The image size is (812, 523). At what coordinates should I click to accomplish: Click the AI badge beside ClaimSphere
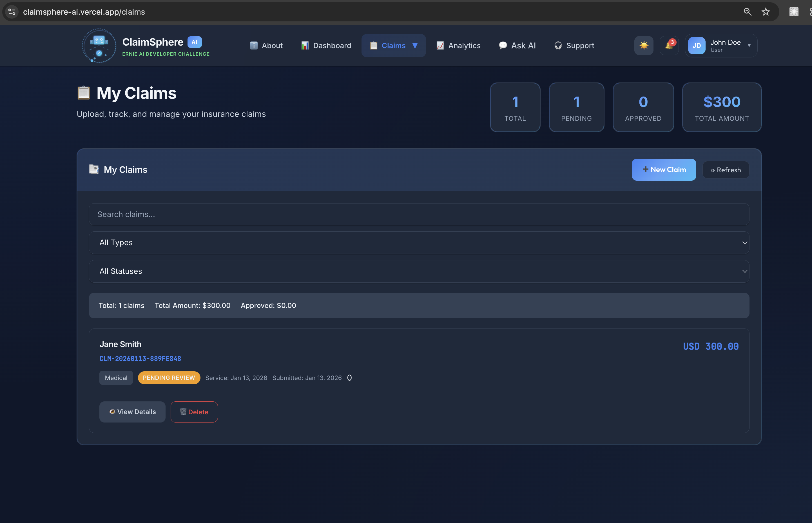coord(194,42)
